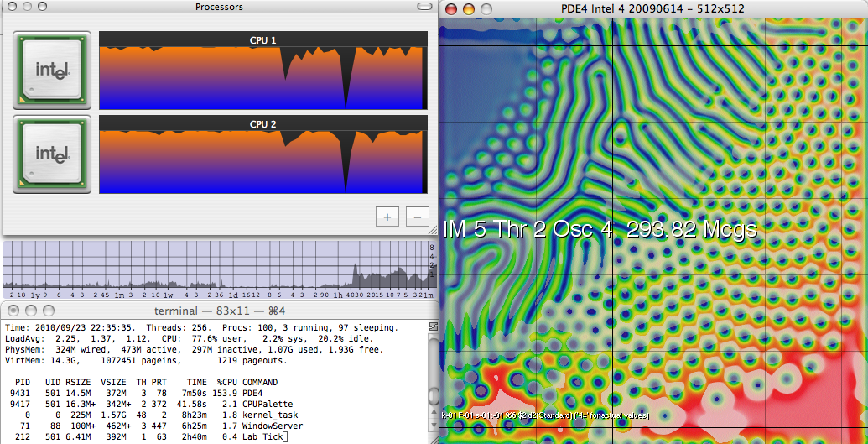868x444 pixels.
Task: Click the '%CPU' column header
Action: [226, 383]
